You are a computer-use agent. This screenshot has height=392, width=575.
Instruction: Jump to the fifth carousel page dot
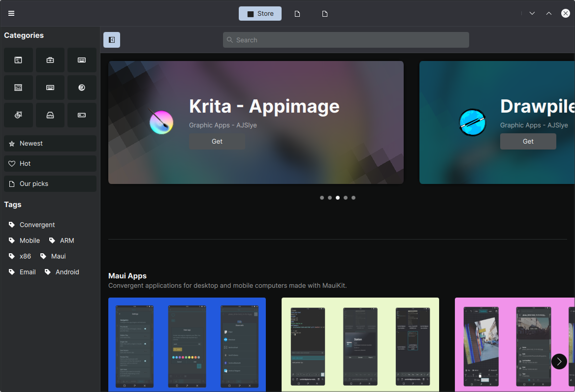pyautogui.click(x=353, y=198)
